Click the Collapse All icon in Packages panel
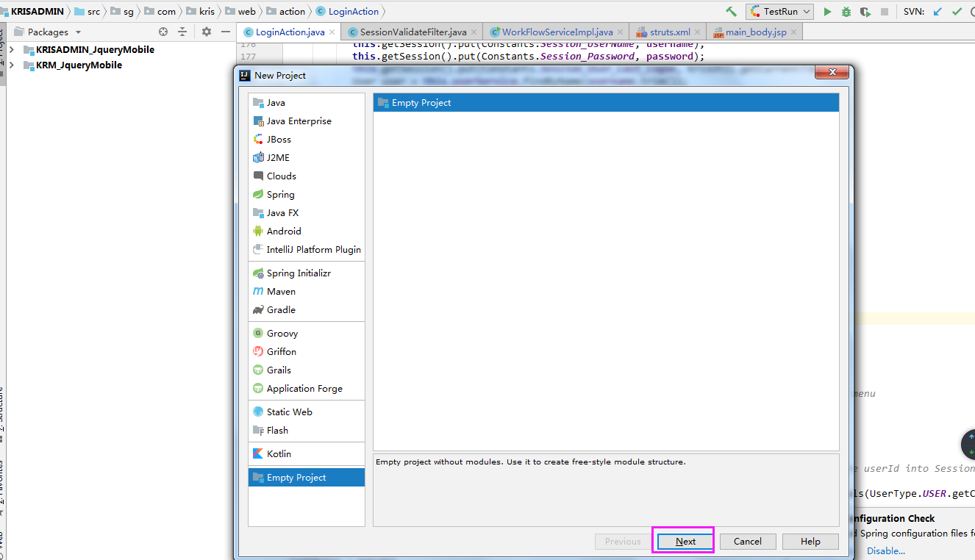The height and width of the screenshot is (560, 975). pyautogui.click(x=182, y=32)
